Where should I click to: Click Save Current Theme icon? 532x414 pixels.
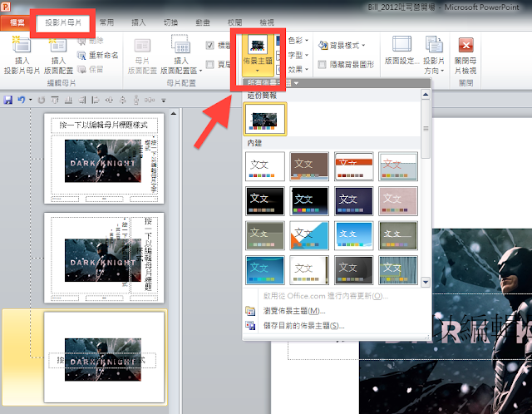click(x=250, y=325)
